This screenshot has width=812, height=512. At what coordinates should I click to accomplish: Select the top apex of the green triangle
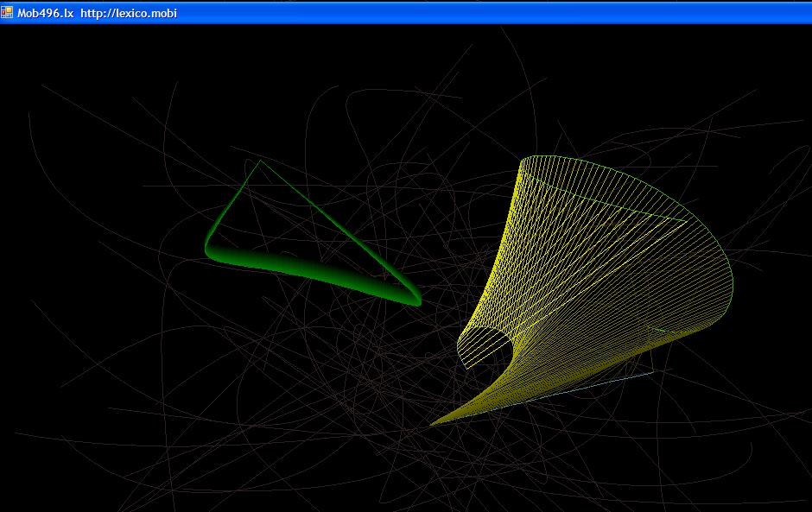click(x=260, y=161)
